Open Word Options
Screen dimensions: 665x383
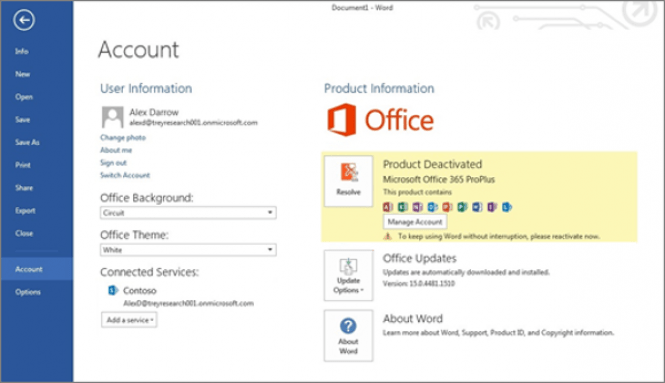coord(28,292)
